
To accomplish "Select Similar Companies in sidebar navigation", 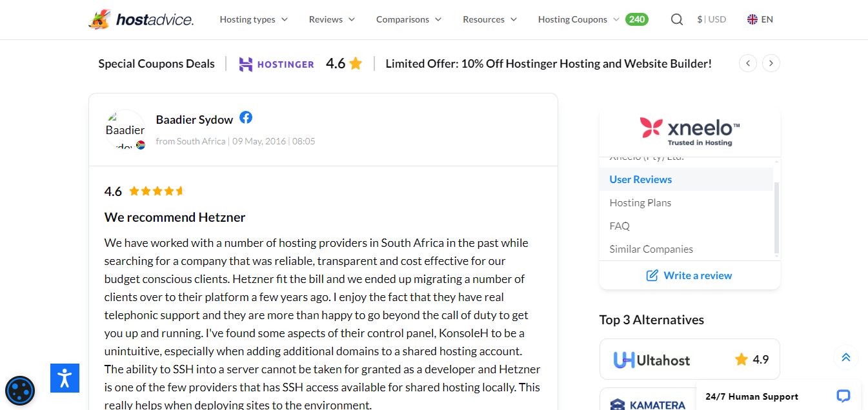I will click(651, 249).
